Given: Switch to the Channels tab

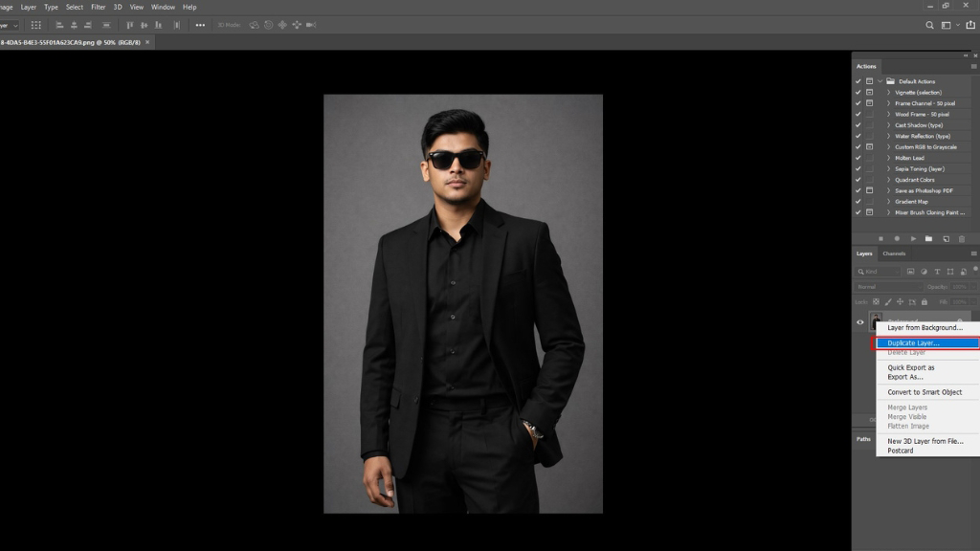Looking at the screenshot, I should 894,253.
